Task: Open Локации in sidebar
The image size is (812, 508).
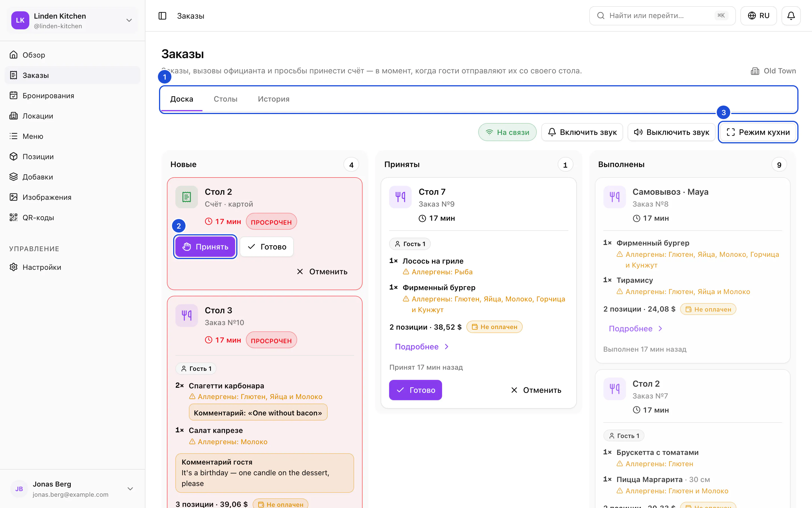Action: coord(72,116)
